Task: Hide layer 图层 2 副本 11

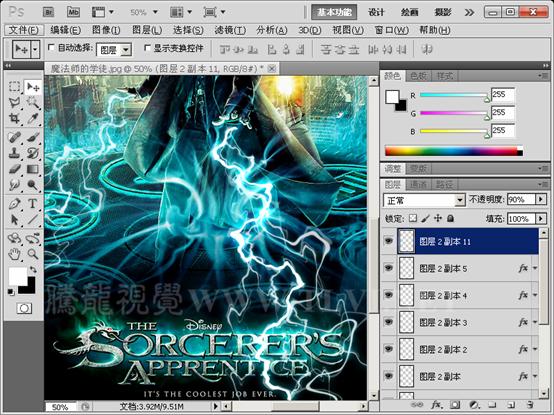Action: click(x=389, y=241)
